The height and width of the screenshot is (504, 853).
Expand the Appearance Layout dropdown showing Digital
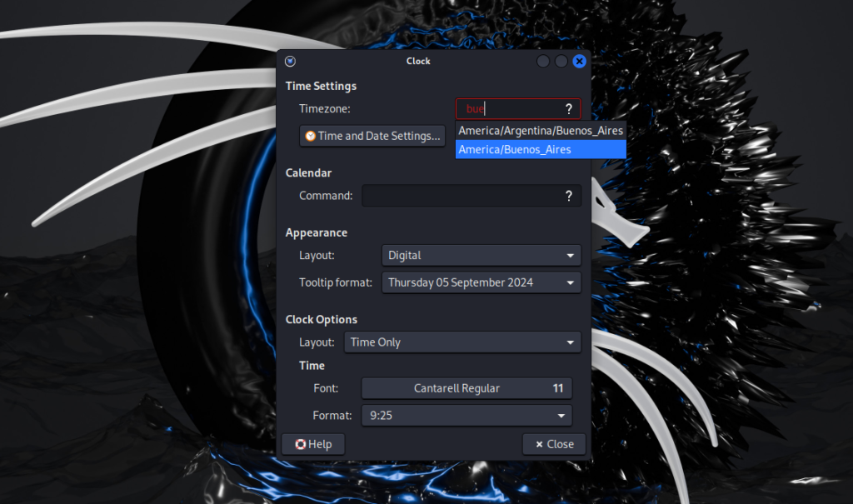(x=481, y=255)
